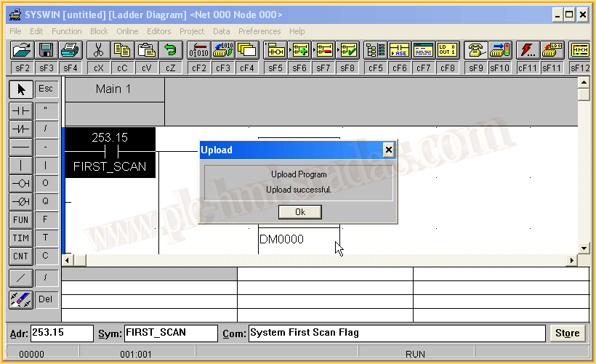Close the Upload dialog with X
Image resolution: width=596 pixels, height=364 pixels.
click(x=388, y=150)
